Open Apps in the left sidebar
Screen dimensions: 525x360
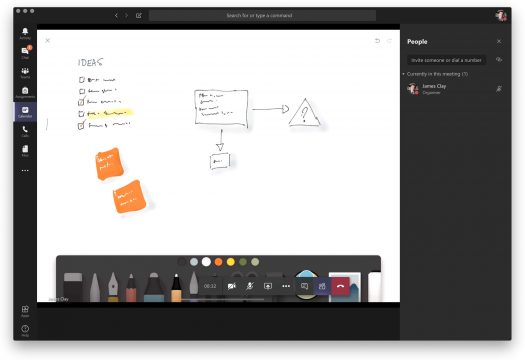pyautogui.click(x=25, y=311)
